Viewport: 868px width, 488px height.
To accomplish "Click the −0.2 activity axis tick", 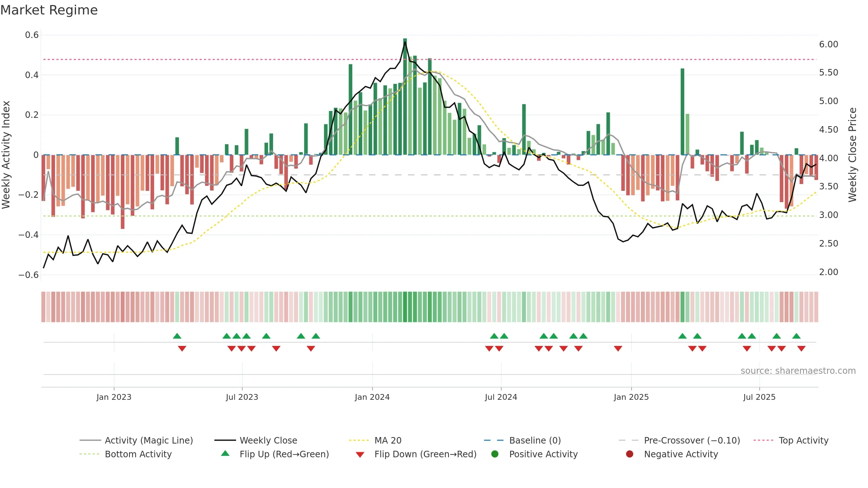I will point(29,195).
